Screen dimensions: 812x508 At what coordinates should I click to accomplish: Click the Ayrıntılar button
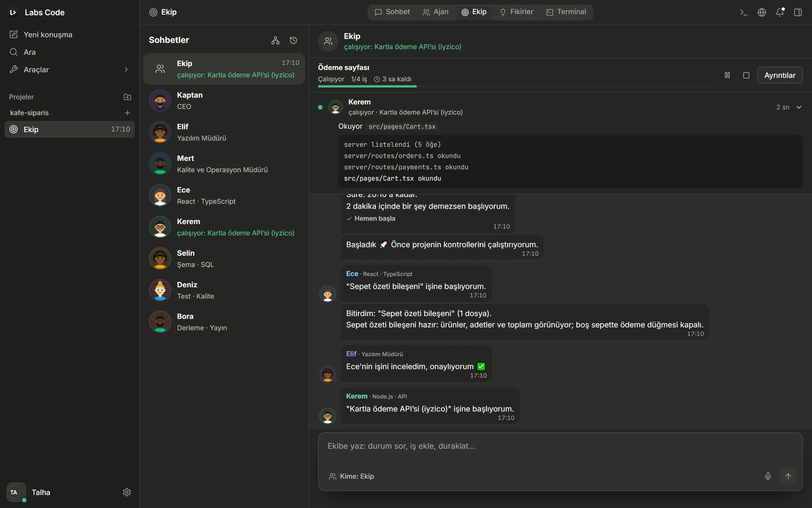pos(780,75)
